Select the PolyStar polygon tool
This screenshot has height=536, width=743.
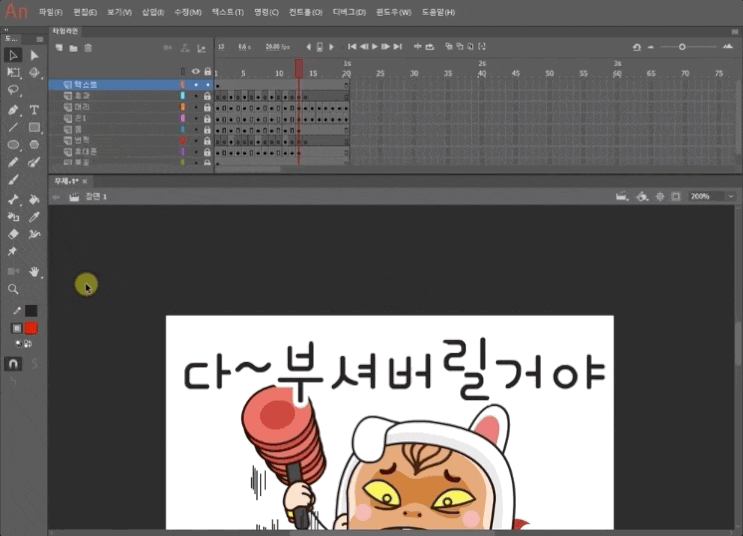coord(34,145)
